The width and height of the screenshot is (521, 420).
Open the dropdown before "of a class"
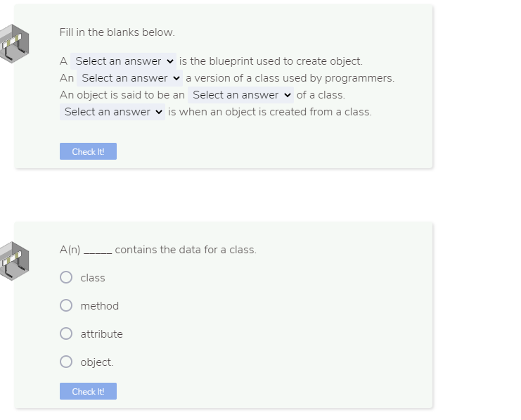click(x=240, y=95)
